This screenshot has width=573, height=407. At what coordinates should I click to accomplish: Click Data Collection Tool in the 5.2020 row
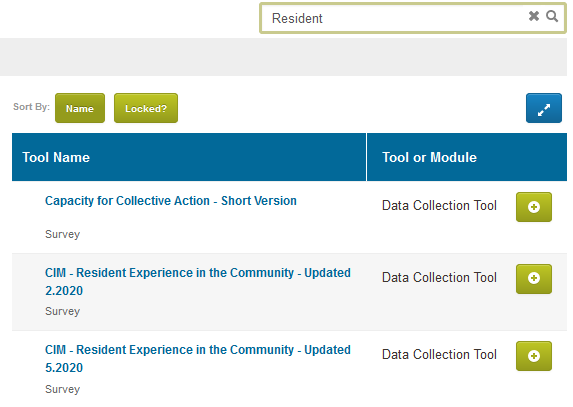pos(439,355)
